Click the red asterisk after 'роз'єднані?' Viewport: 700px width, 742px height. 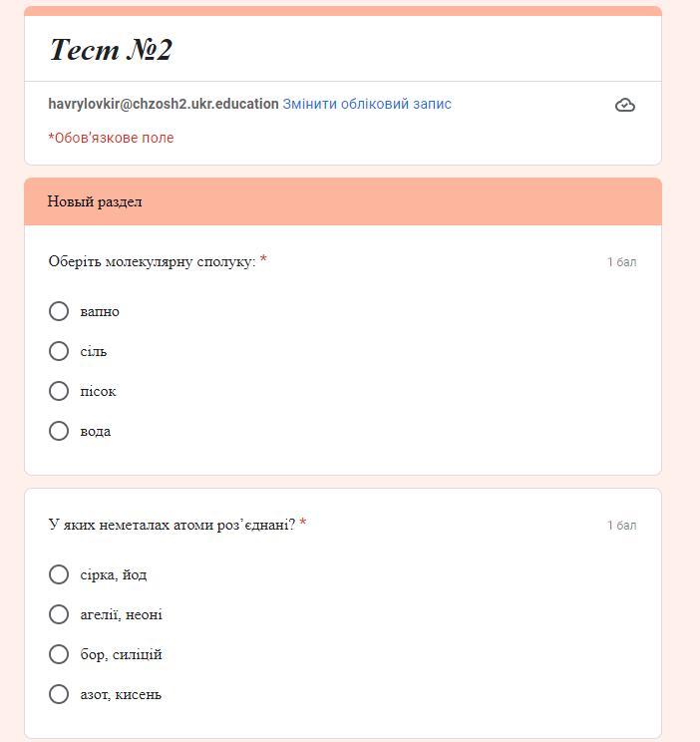coord(303,523)
